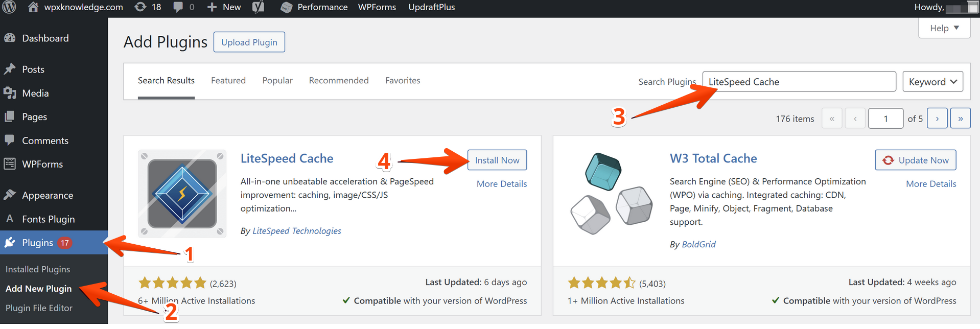Click the LiteSpeed Cache plugin icon

click(x=182, y=194)
